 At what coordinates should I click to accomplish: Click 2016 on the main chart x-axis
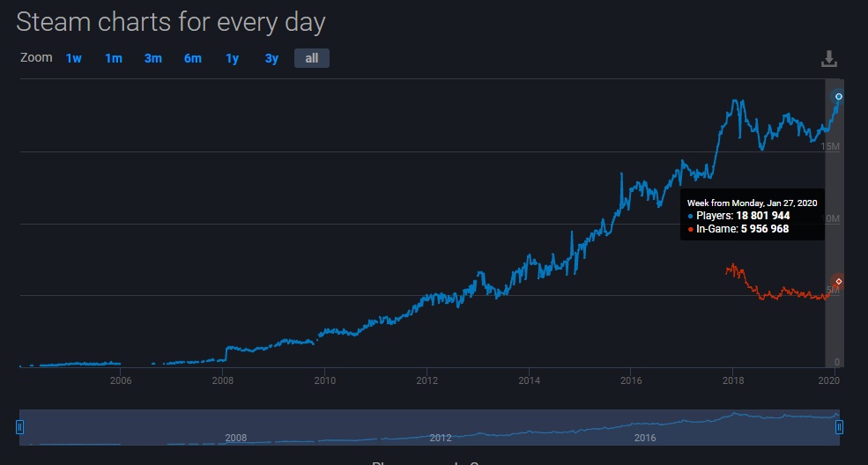point(631,380)
